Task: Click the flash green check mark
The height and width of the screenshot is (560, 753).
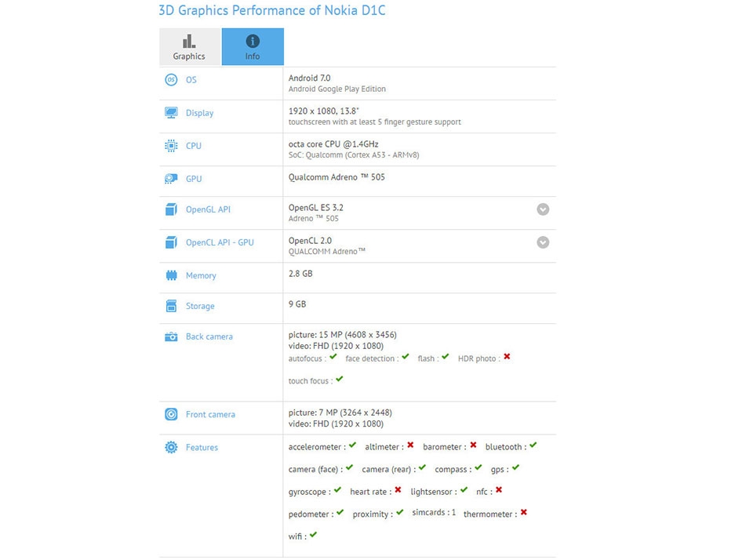Action: (446, 357)
